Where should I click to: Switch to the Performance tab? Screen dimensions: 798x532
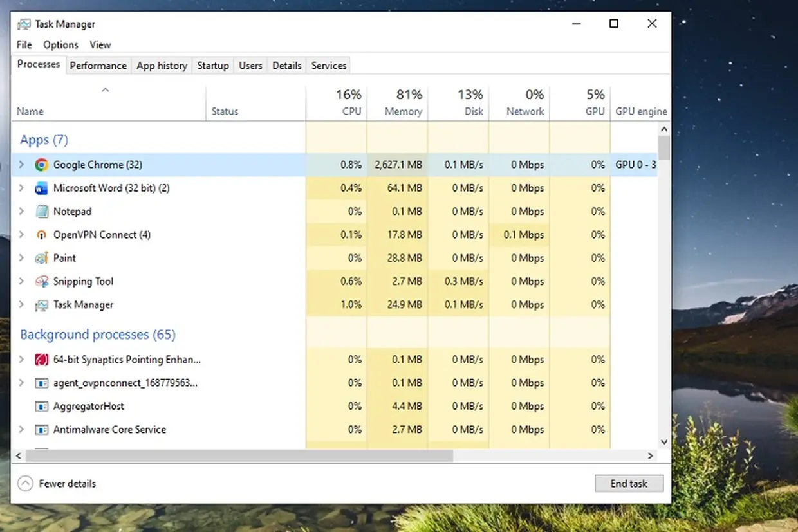(x=98, y=66)
